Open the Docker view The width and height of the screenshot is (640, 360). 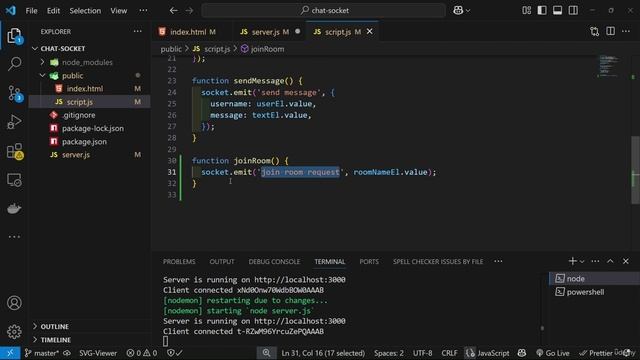pyautogui.click(x=14, y=209)
